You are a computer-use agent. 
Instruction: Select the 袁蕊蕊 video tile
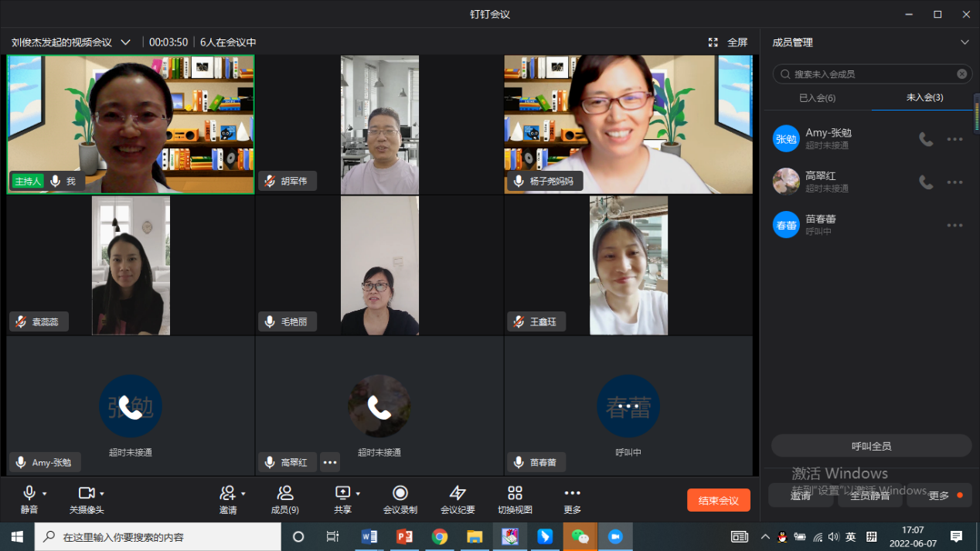click(131, 265)
